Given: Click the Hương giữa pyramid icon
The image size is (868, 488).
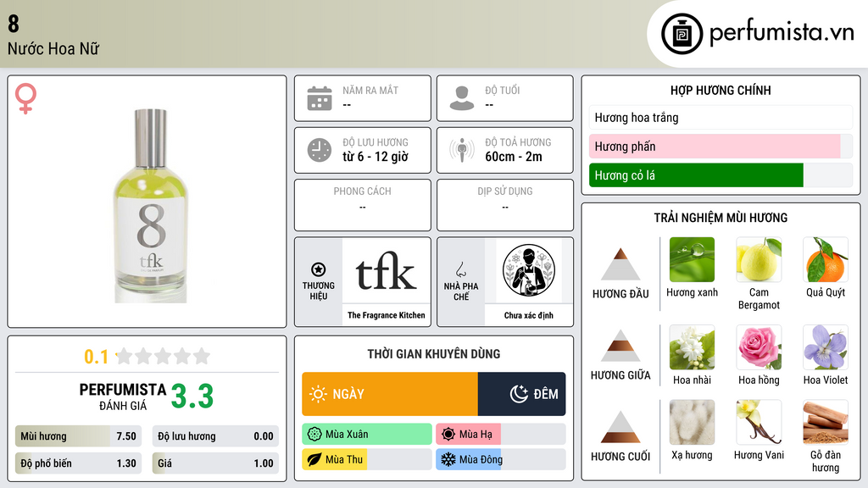Looking at the screenshot, I should (620, 346).
